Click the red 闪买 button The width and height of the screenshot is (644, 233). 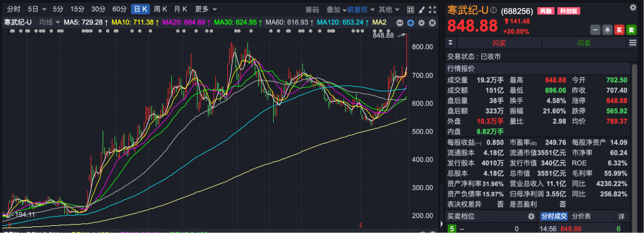[x=499, y=43]
